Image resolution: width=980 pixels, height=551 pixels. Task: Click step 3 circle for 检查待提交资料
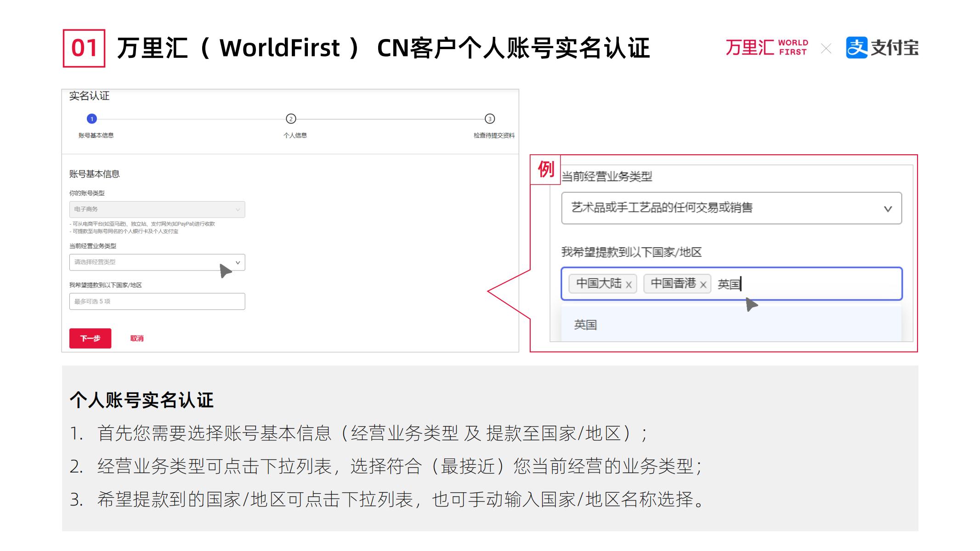click(x=490, y=119)
